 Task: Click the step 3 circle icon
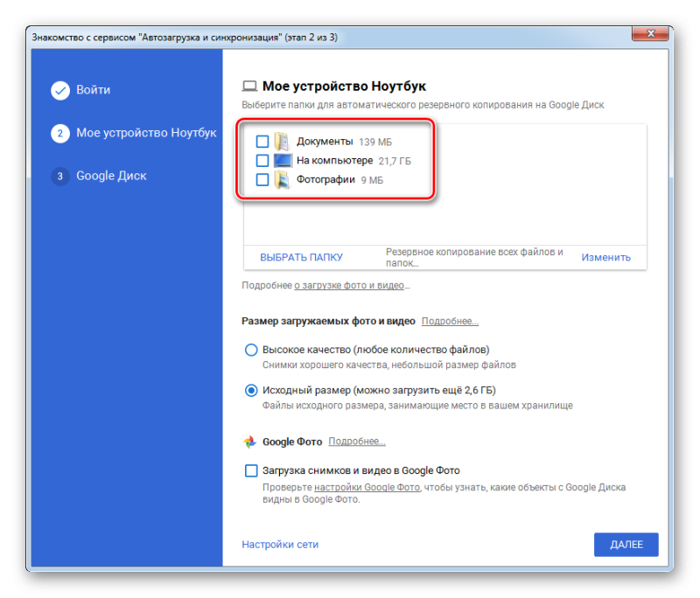[60, 176]
